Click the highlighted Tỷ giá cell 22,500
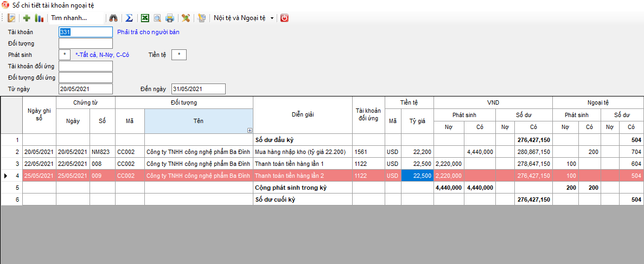Screen dimensions: 644x264 417,175
